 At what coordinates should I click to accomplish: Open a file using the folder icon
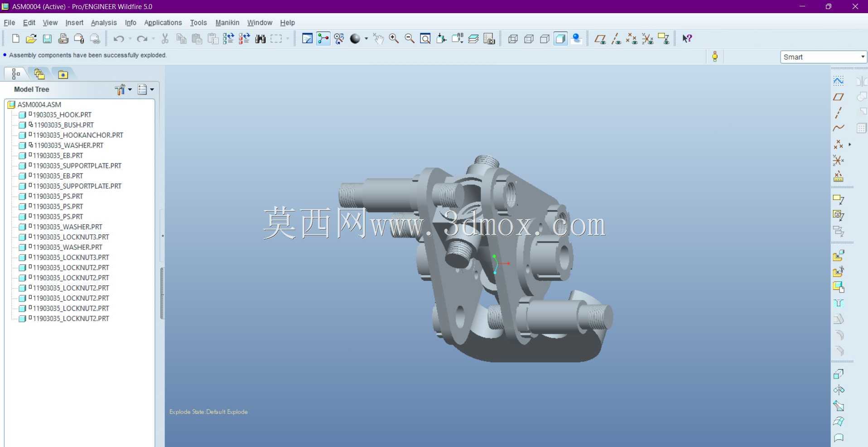[x=31, y=38]
